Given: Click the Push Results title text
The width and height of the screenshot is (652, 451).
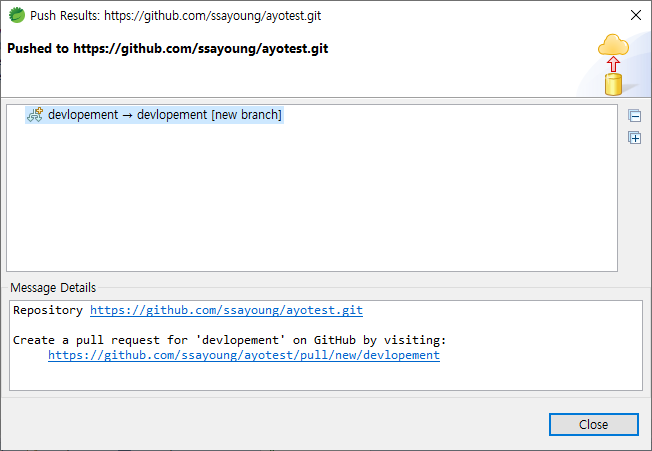Looking at the screenshot, I should [175, 16].
